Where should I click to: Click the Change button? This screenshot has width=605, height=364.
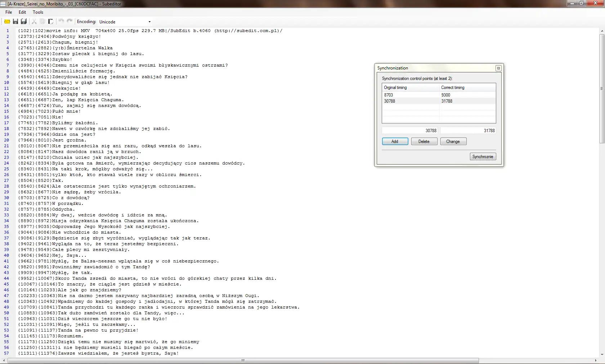click(x=453, y=141)
